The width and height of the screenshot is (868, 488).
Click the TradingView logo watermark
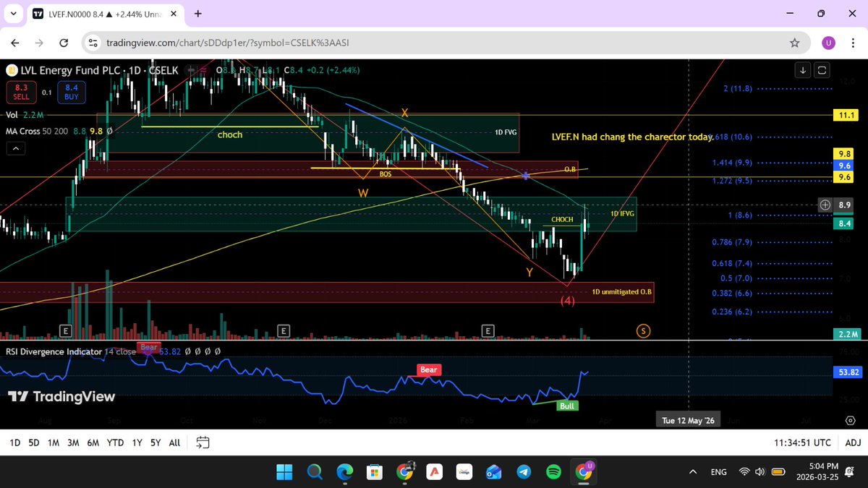click(61, 396)
